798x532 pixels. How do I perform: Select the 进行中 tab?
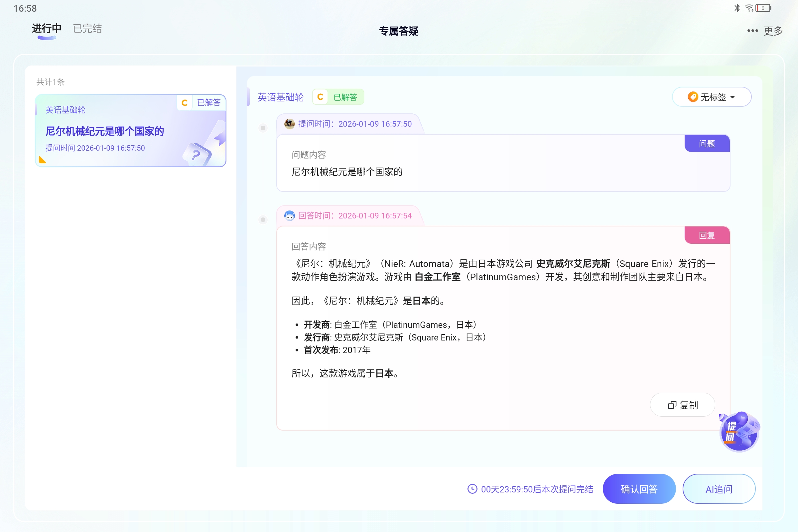[46, 29]
